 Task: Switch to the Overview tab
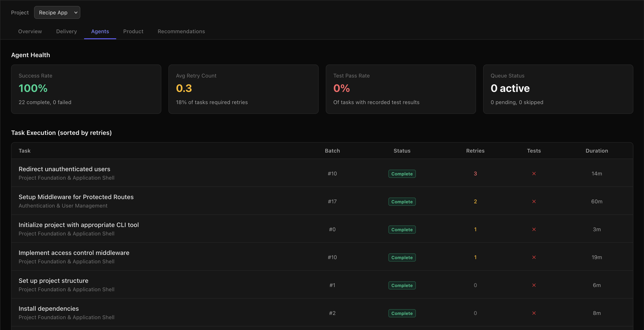[x=30, y=31]
